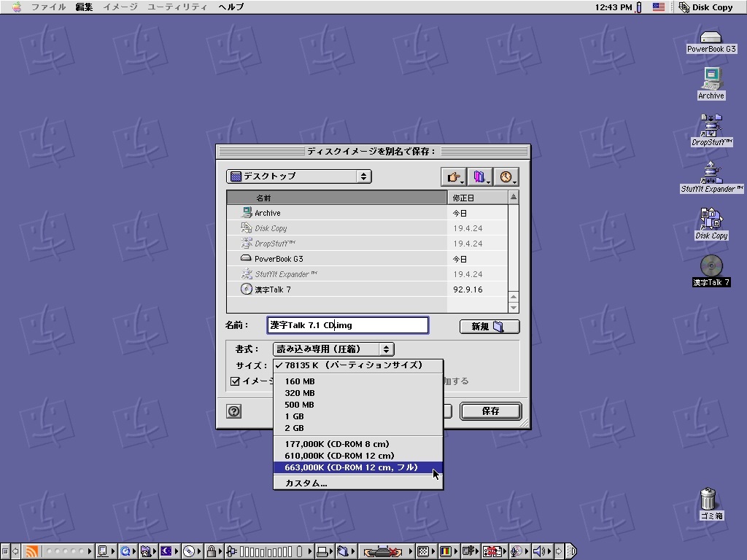
Task: Click the US flag keyboard menu icon
Action: [659, 7]
